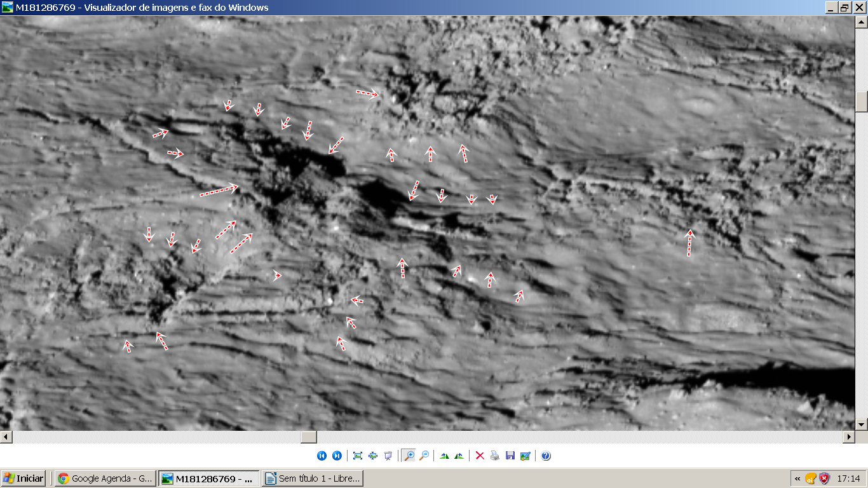The width and height of the screenshot is (868, 488).
Task: Rotate the image counterclockwise
Action: (459, 456)
